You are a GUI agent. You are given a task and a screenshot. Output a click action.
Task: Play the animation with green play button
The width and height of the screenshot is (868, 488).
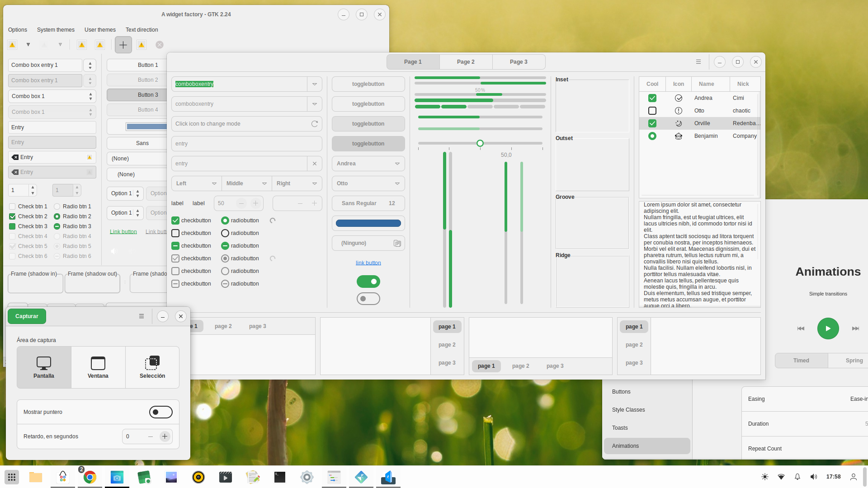click(x=828, y=328)
